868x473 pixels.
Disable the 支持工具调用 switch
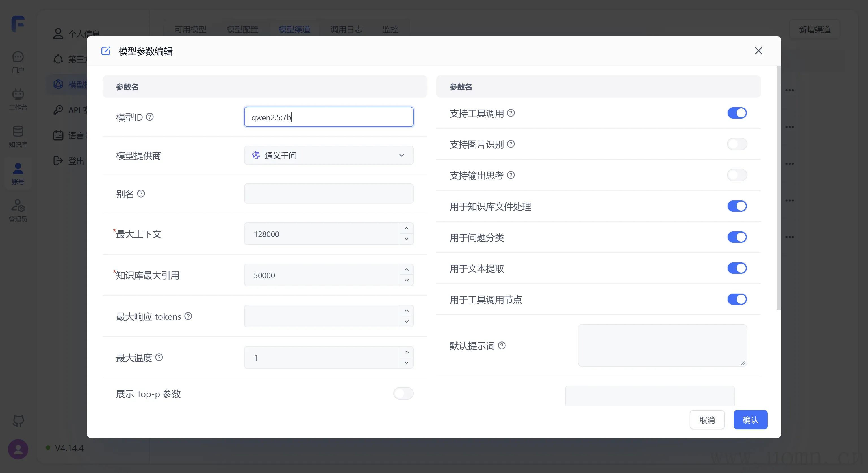737,113
